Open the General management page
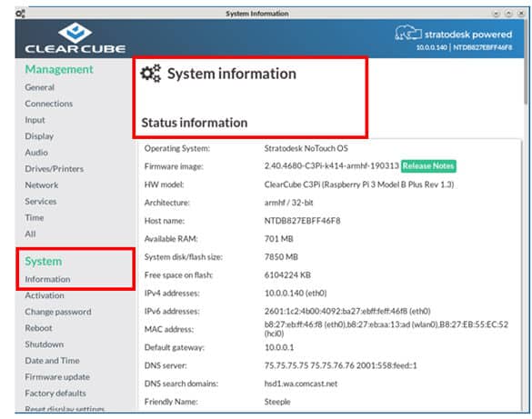Image resolution: width=532 pixels, height=419 pixels. coord(39,87)
